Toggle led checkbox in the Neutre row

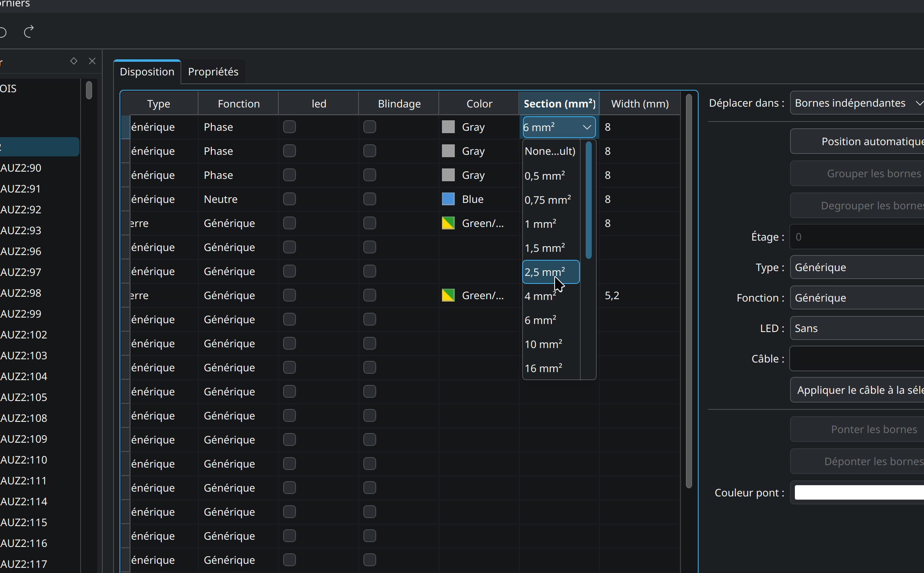[x=290, y=199]
